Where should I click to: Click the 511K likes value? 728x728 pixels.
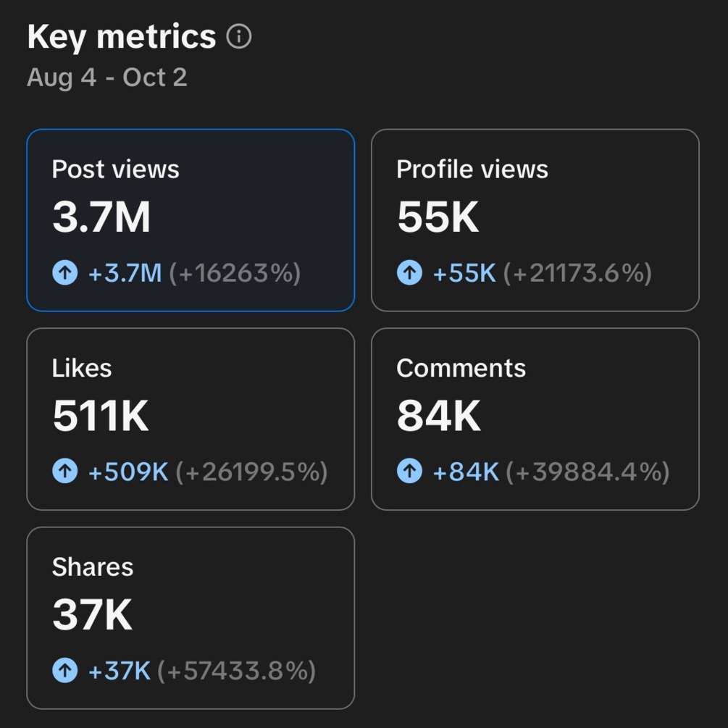click(x=101, y=417)
